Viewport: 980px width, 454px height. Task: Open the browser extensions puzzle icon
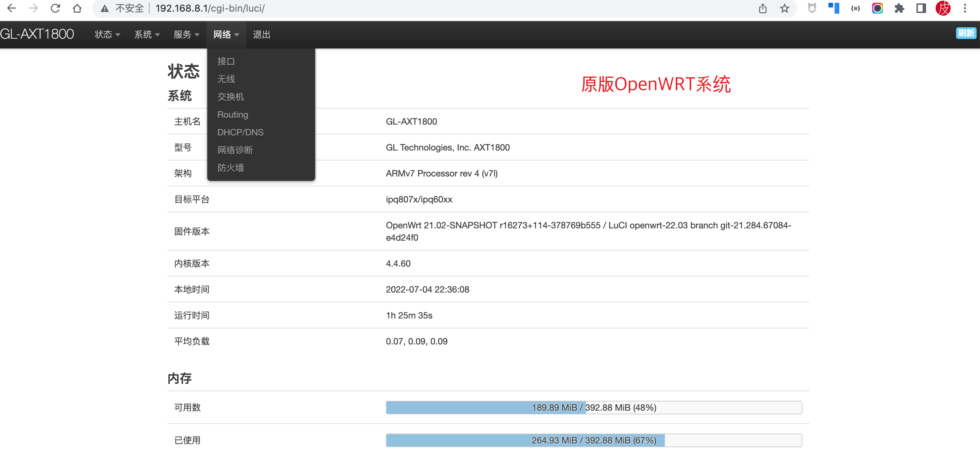[x=899, y=8]
